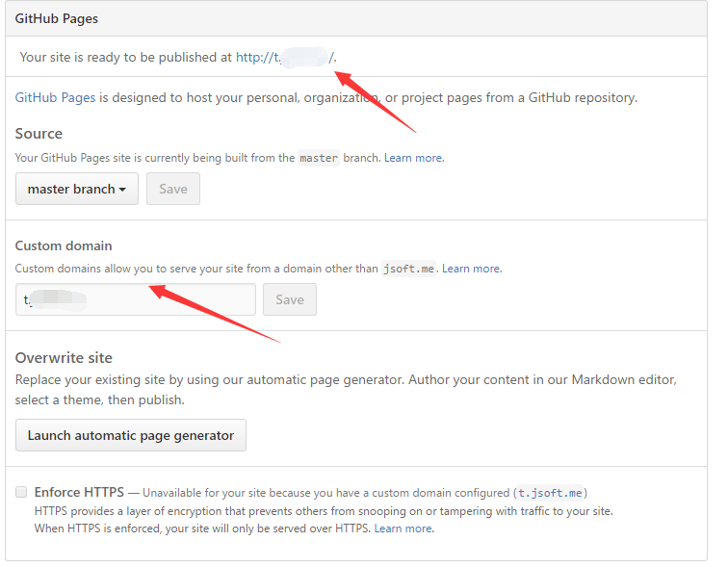
Task: Open Learn more link in Source section
Action: (413, 158)
